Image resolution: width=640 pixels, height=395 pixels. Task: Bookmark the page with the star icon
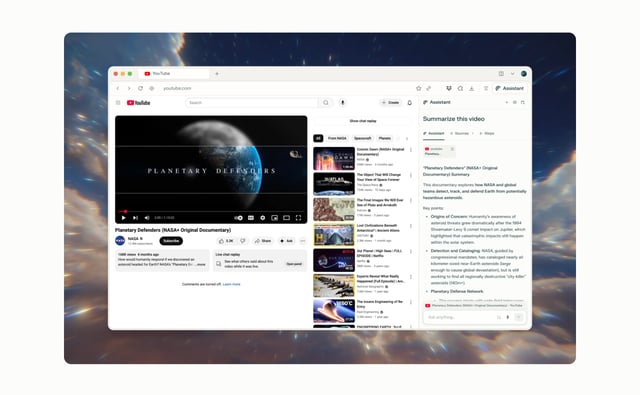(418, 88)
